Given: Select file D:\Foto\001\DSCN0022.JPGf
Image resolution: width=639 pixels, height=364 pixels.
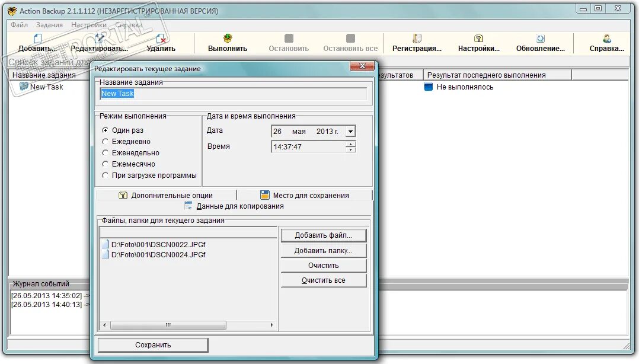Looking at the screenshot, I should (x=158, y=245).
